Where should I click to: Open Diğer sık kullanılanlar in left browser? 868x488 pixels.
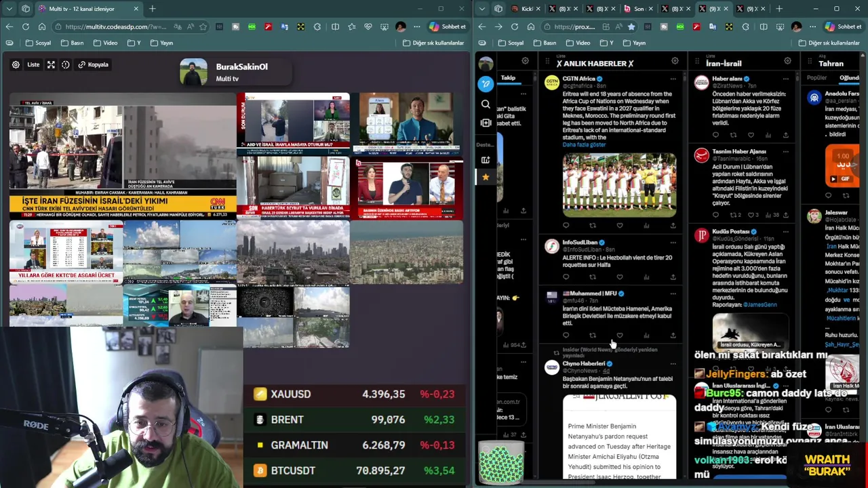pos(433,43)
